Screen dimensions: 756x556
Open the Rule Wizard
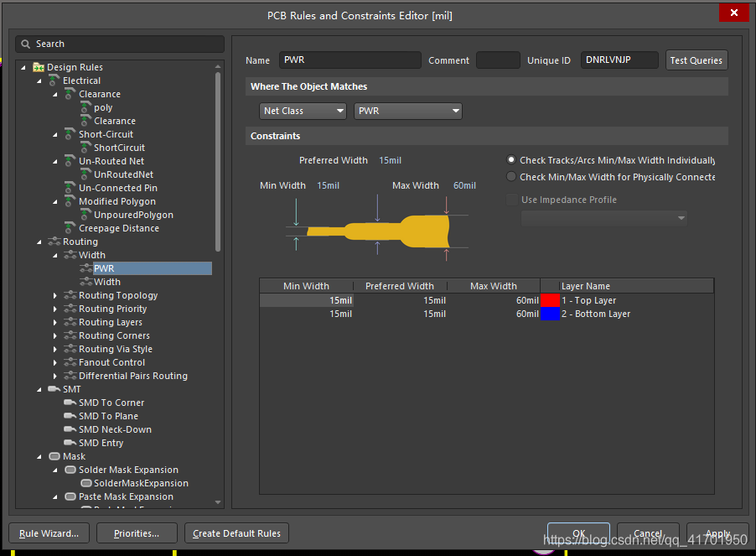tap(49, 533)
